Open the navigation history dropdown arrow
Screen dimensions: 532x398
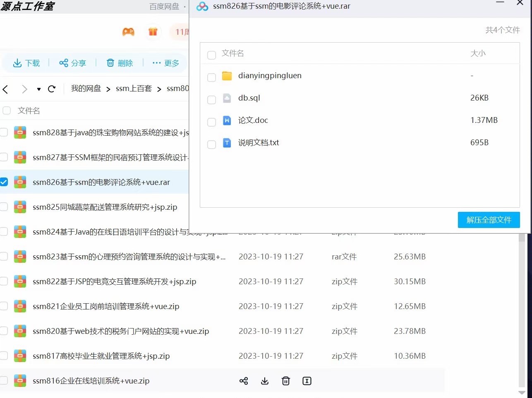38,89
